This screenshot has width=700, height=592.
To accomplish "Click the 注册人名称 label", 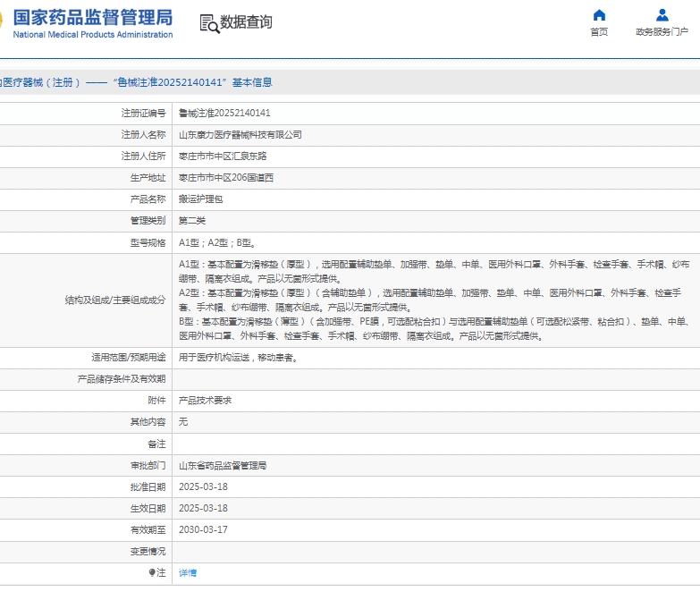I will (143, 135).
